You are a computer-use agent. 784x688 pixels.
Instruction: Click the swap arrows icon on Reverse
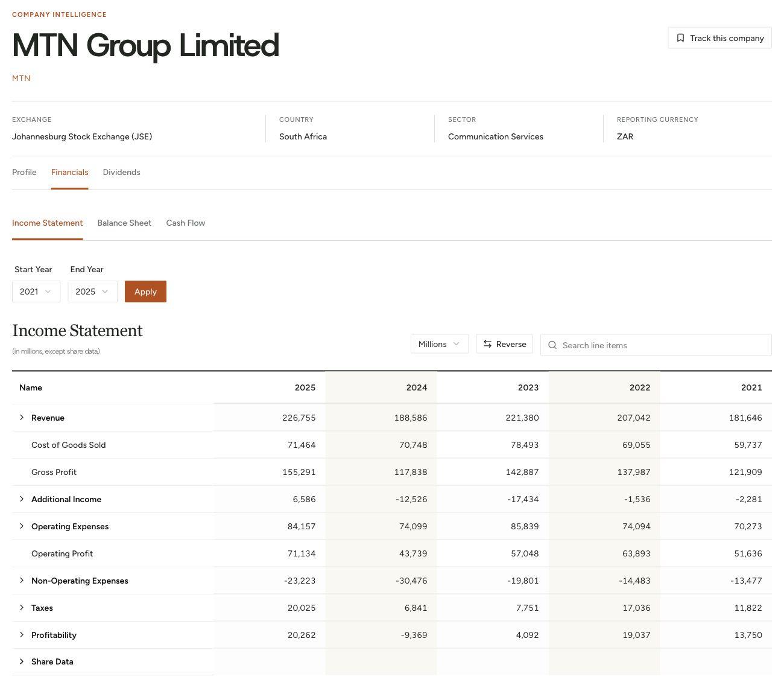(487, 344)
